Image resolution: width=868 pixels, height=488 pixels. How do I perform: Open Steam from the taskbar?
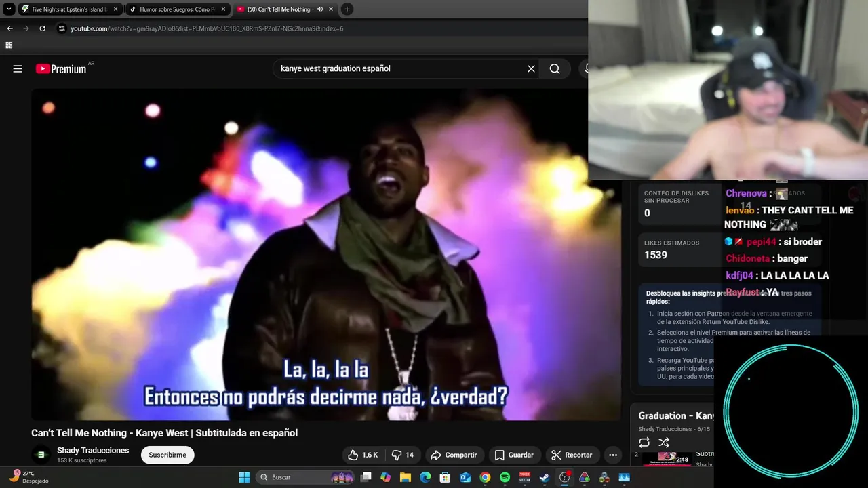pos(544,477)
